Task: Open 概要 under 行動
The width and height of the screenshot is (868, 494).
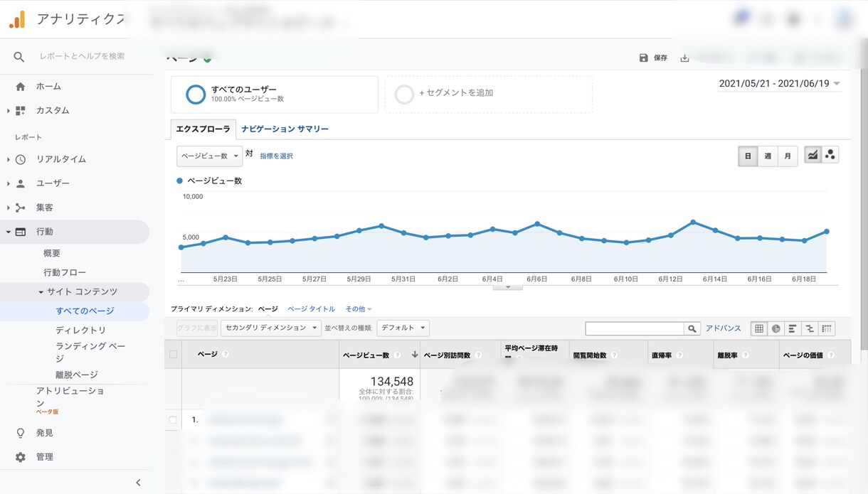Action: point(52,254)
